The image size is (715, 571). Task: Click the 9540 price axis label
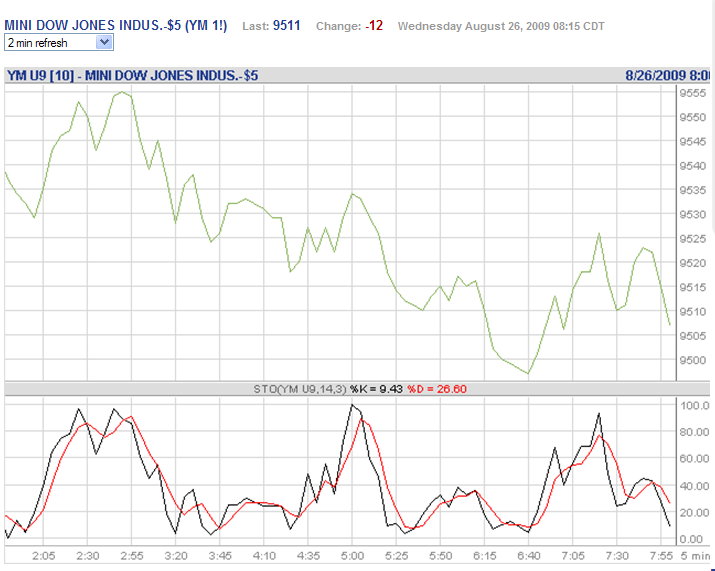click(x=693, y=166)
